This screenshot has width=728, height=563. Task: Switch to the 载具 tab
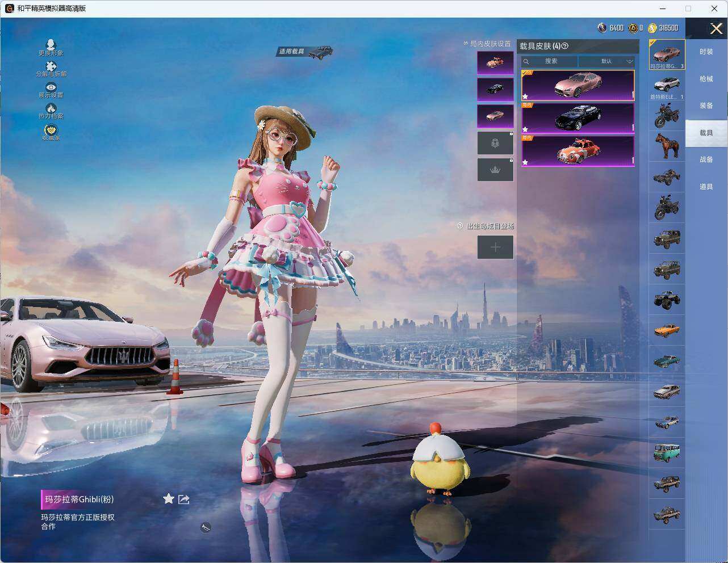(x=706, y=133)
